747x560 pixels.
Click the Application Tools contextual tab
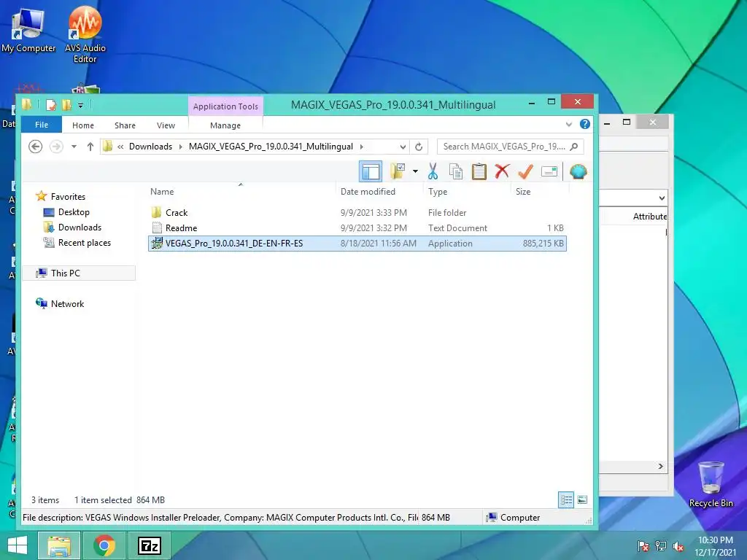pos(225,106)
